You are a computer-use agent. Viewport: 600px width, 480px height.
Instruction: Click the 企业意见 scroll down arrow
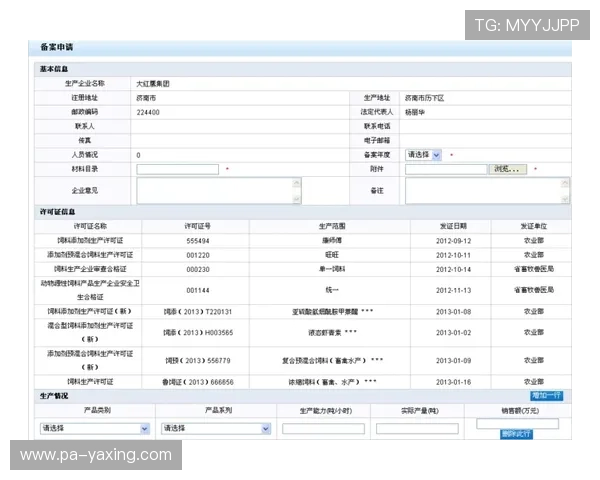coord(297,199)
